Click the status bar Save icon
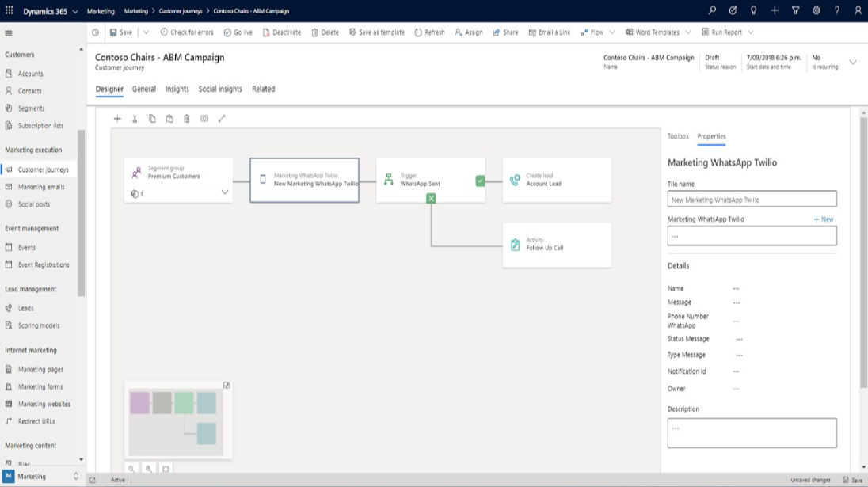Screen dimensions: 868x487 (852, 480)
